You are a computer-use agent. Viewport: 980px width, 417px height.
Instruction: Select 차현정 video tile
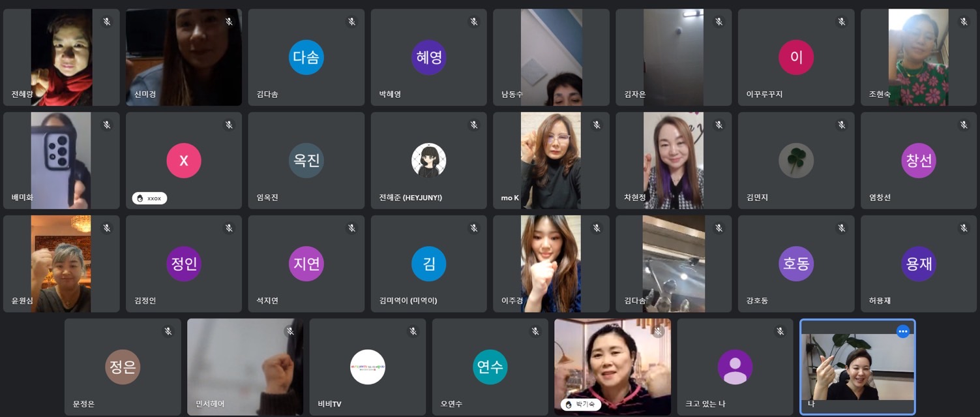tap(674, 161)
